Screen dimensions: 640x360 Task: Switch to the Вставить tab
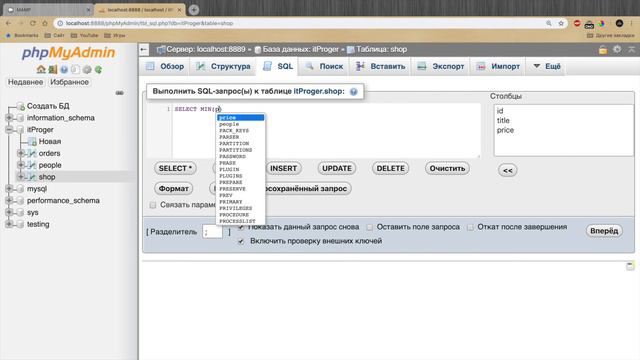pyautogui.click(x=380, y=67)
